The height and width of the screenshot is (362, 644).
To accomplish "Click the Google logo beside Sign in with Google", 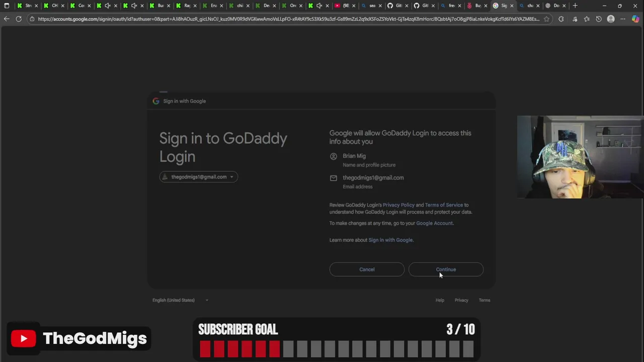I will (x=156, y=101).
